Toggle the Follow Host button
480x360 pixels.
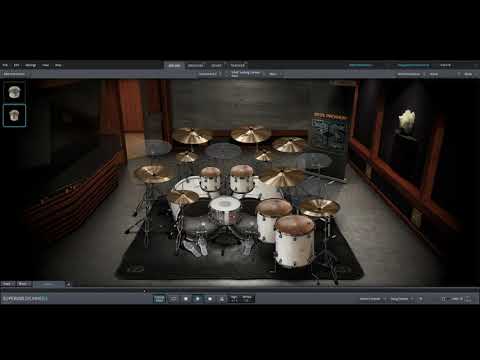pos(159,299)
